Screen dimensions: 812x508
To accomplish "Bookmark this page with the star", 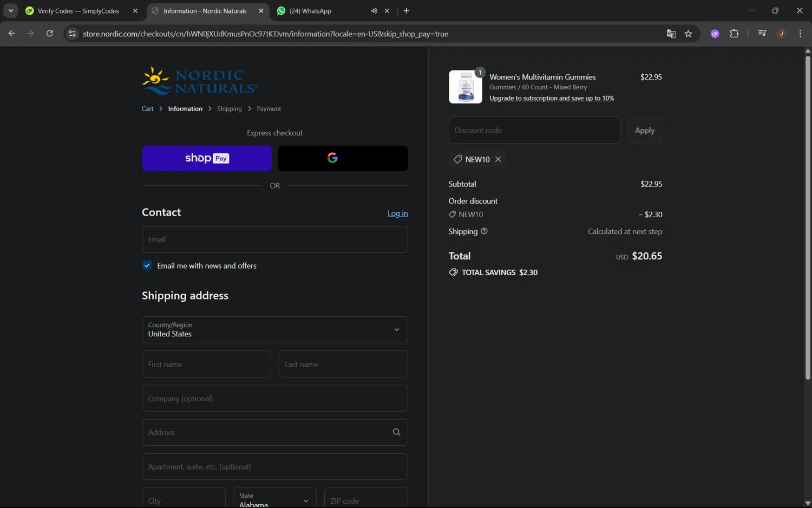I will tap(689, 34).
